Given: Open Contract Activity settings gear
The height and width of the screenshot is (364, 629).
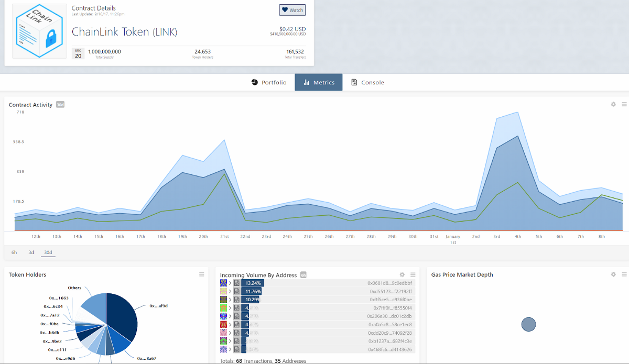Looking at the screenshot, I should (x=613, y=104).
